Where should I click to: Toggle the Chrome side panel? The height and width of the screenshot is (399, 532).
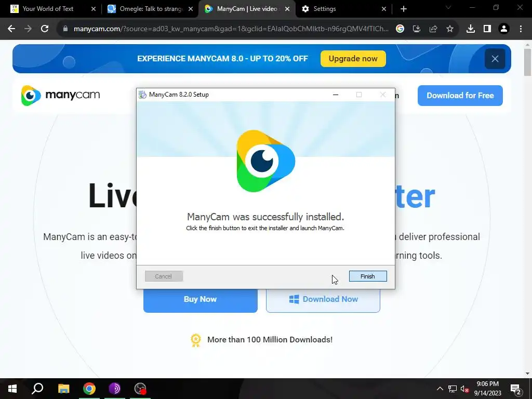(x=487, y=29)
